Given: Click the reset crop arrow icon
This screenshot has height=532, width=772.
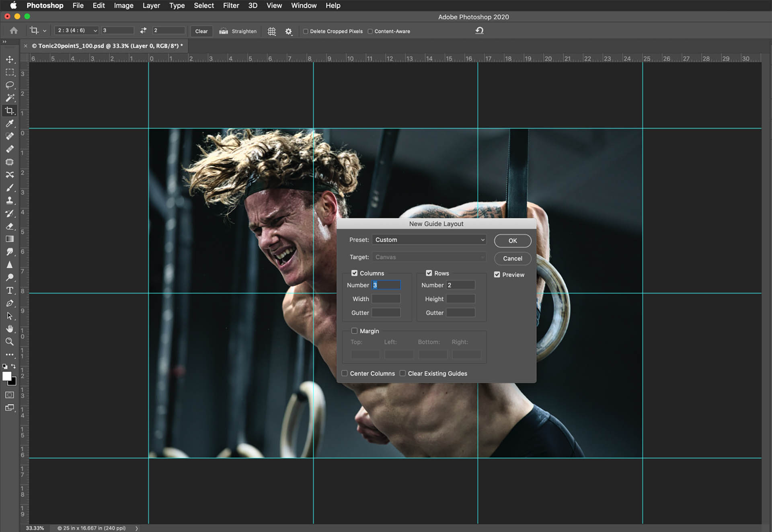Looking at the screenshot, I should click(479, 31).
